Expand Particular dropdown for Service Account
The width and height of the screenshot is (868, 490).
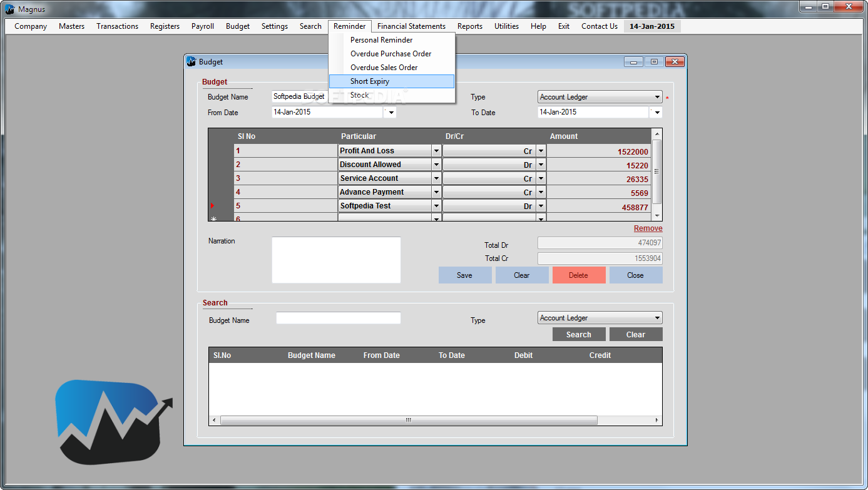(436, 178)
